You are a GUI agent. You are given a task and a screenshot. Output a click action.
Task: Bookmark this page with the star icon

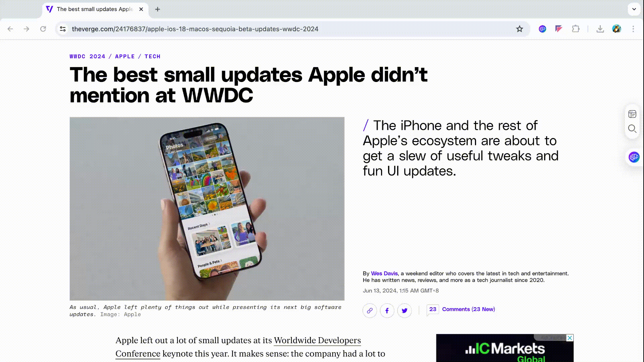click(x=520, y=29)
